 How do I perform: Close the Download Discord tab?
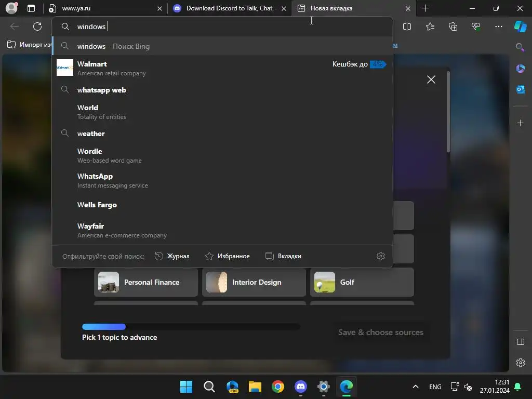coord(284,8)
